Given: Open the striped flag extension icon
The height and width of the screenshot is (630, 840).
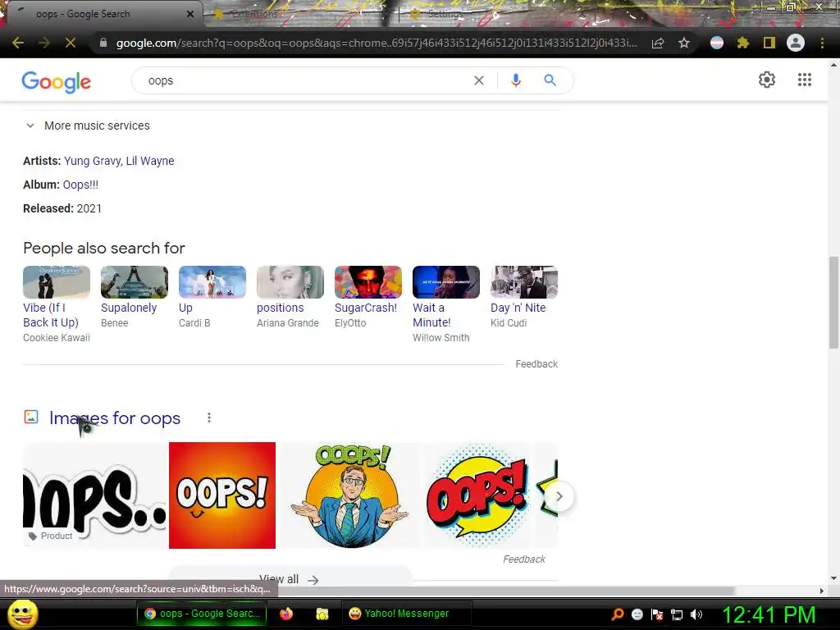Looking at the screenshot, I should [x=717, y=43].
